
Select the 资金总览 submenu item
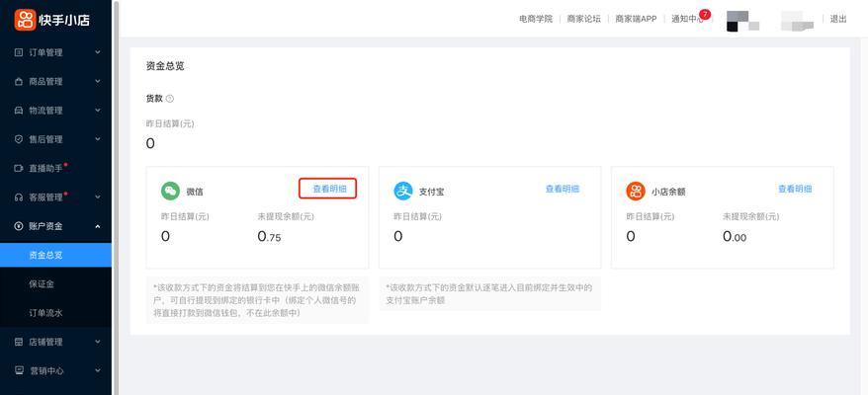click(x=55, y=255)
